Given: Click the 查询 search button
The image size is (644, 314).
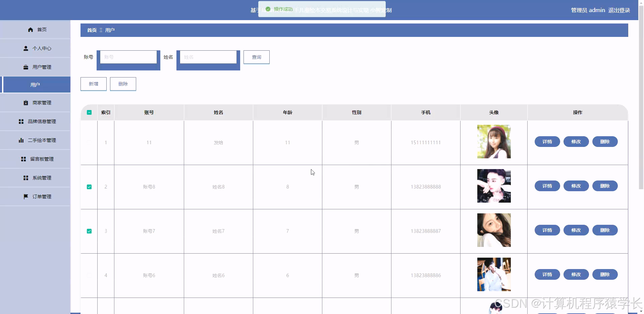Looking at the screenshot, I should point(257,57).
